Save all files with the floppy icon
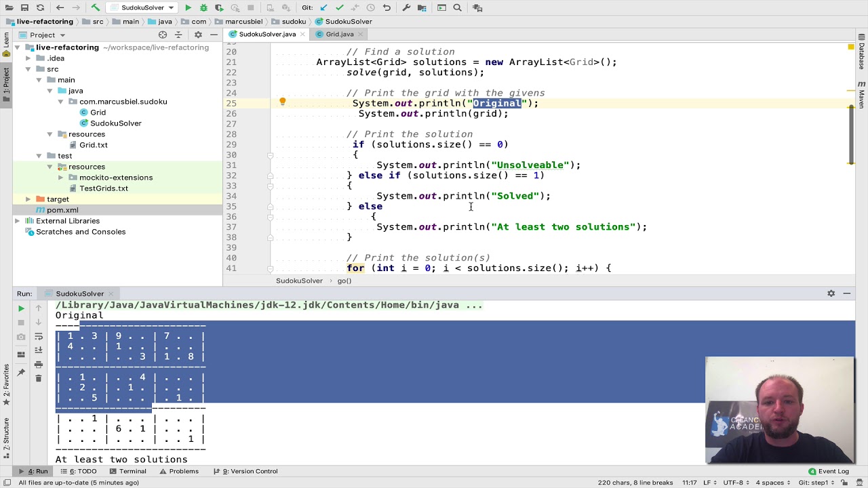 [24, 7]
